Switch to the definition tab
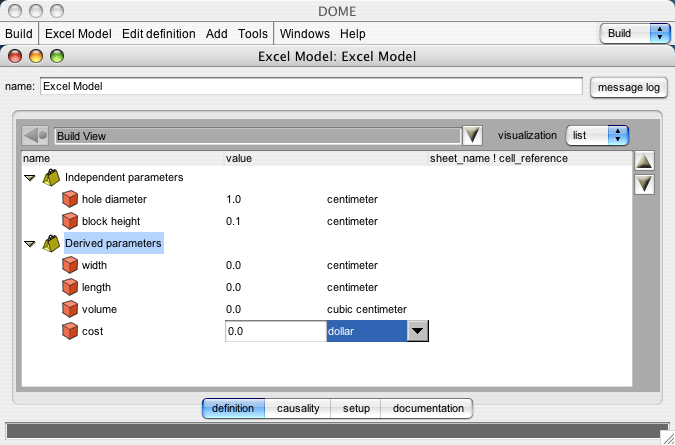 tap(233, 408)
